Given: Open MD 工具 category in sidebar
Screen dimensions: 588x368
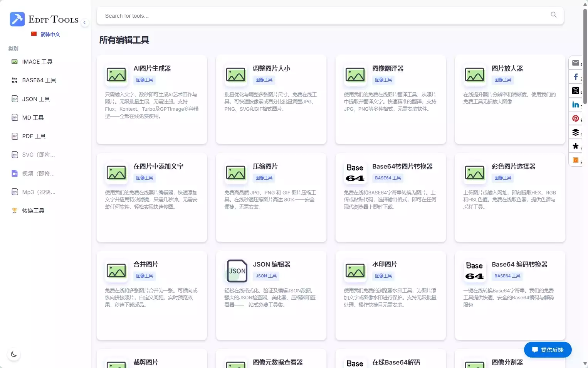Looking at the screenshot, I should [x=28, y=118].
